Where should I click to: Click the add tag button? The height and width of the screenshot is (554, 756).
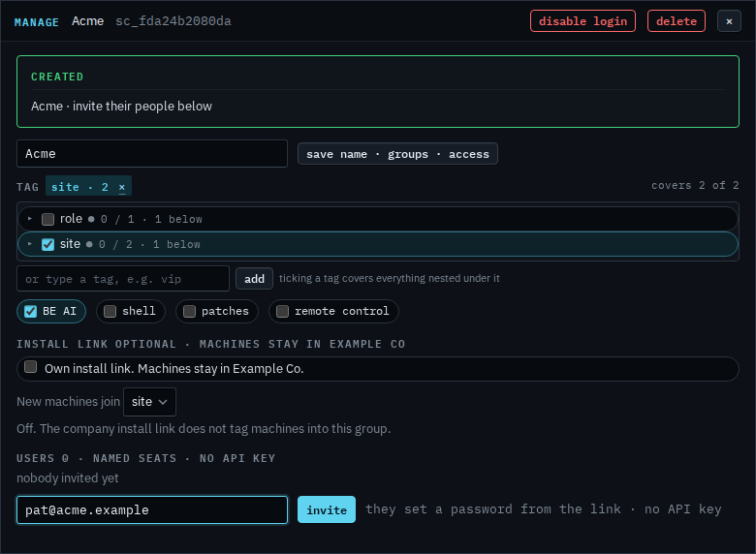pos(254,278)
